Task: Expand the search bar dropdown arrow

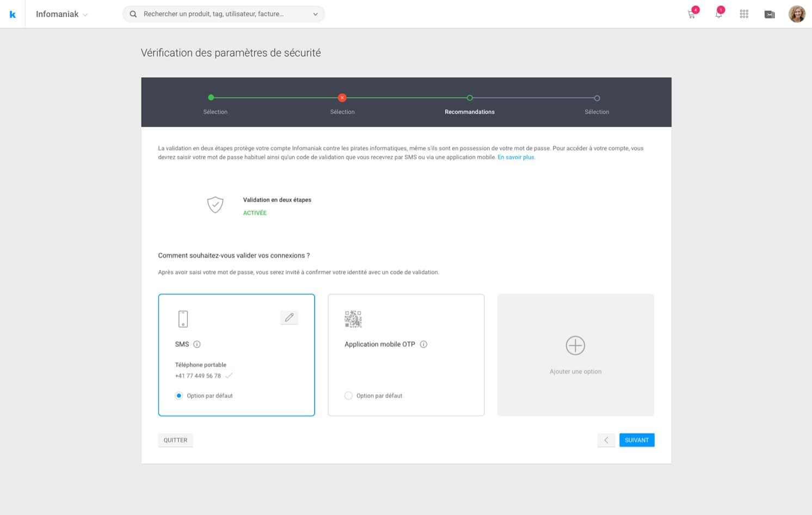Action: pos(315,14)
